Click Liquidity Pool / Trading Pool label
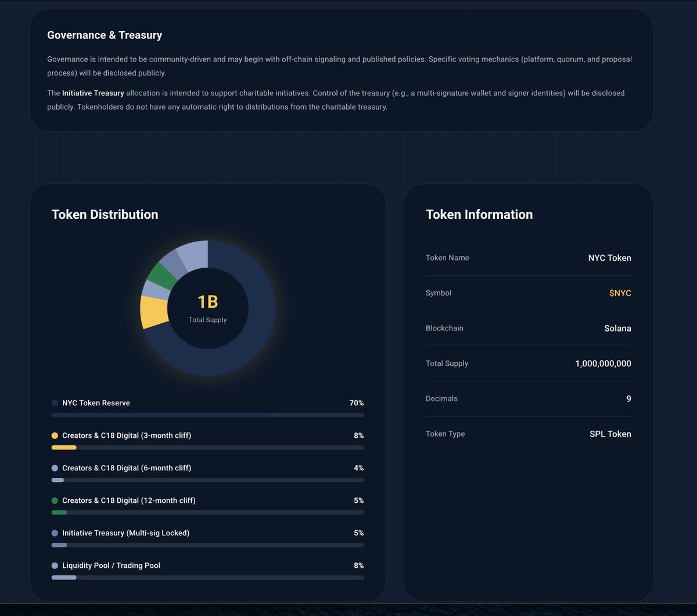 pos(111,565)
